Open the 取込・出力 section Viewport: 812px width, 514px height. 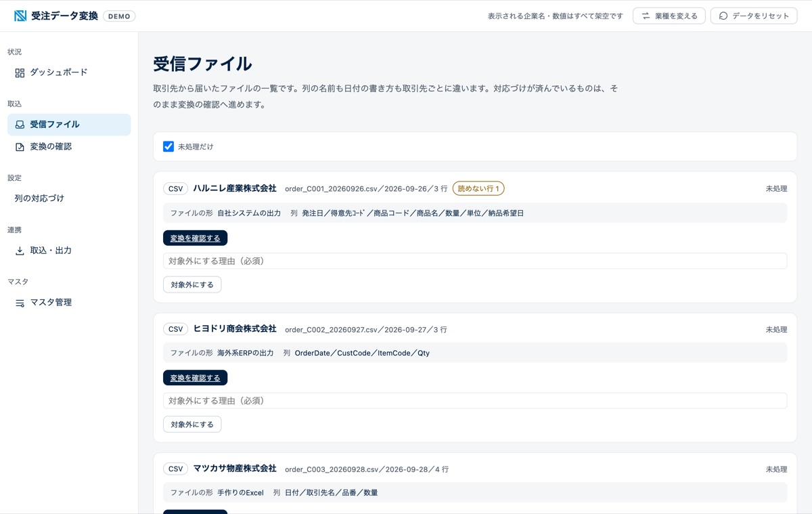pos(69,251)
